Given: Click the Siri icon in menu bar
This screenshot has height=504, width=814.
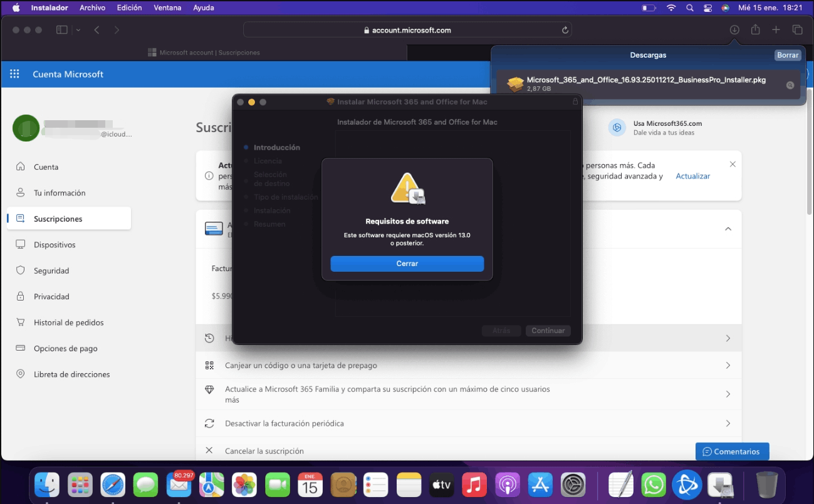Looking at the screenshot, I should pyautogui.click(x=725, y=8).
